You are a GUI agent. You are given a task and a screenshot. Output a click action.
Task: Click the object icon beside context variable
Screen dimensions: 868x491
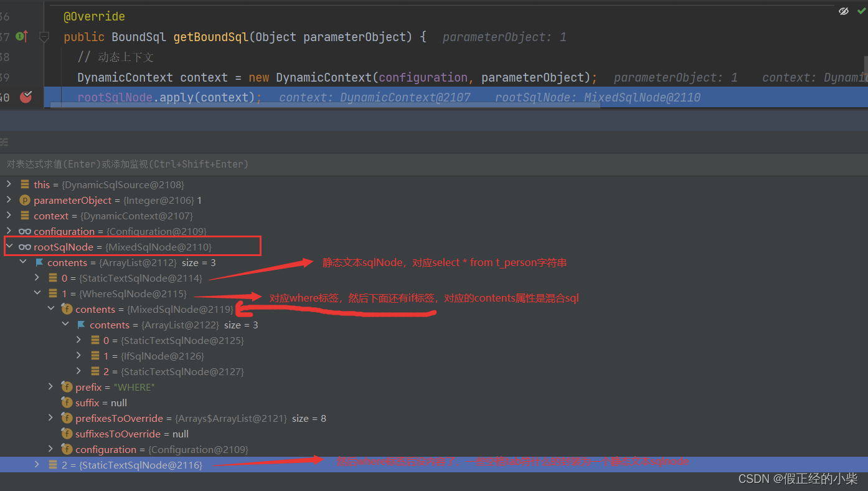coord(25,216)
